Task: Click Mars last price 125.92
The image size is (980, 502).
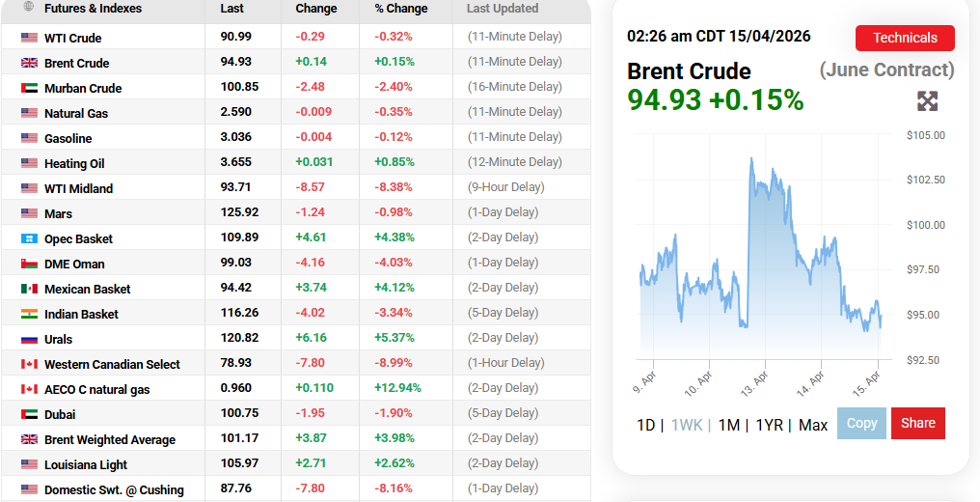Action: click(x=239, y=212)
